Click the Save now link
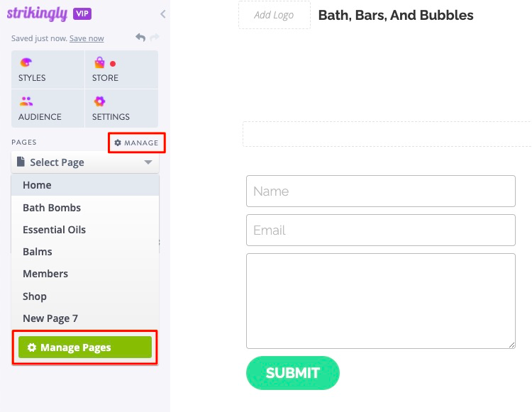532x412 pixels. (x=87, y=38)
